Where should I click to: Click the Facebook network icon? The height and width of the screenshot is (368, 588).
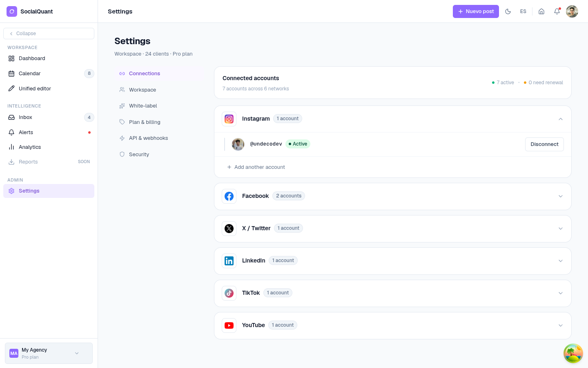(229, 196)
